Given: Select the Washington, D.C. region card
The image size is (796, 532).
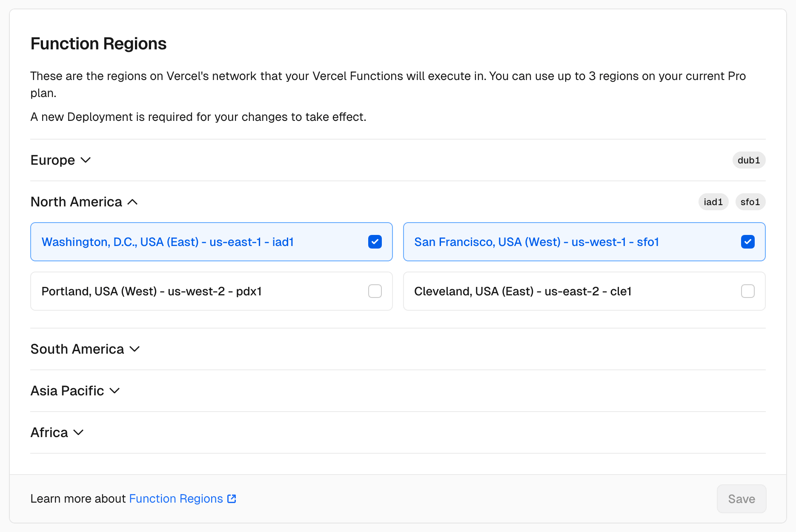Looking at the screenshot, I should [x=170, y=242].
